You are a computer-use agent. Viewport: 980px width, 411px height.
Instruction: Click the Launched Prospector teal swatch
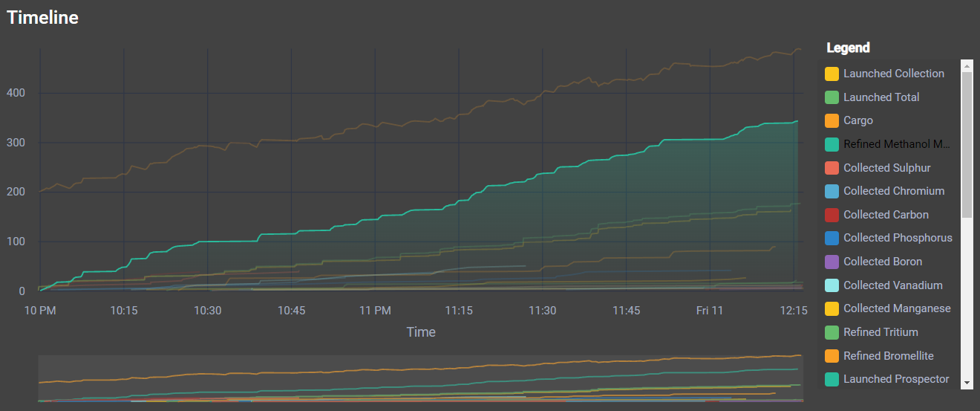[832, 379]
